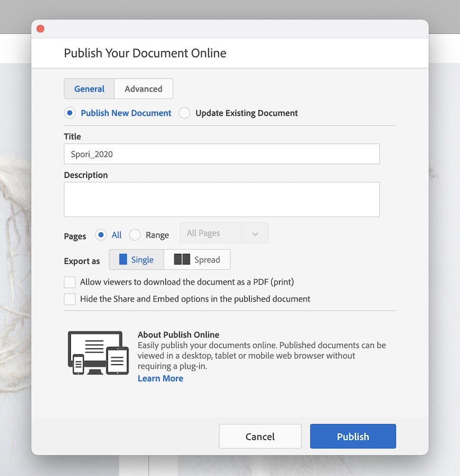Enable allow viewers to download PDF
The height and width of the screenshot is (476, 460).
click(x=70, y=282)
